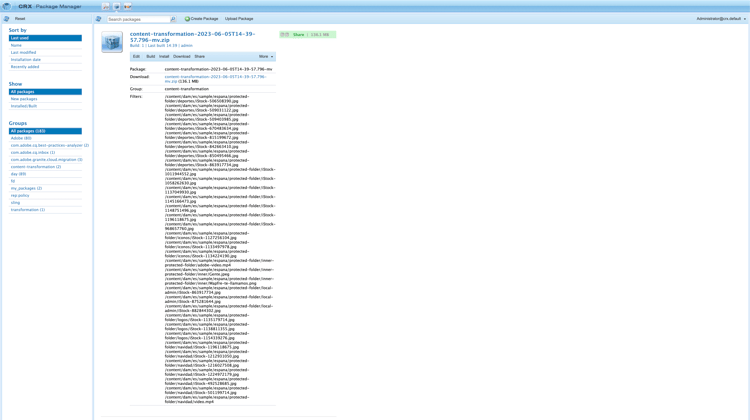Click the search magnifier icon
This screenshot has height=420, width=750.
click(x=173, y=19)
